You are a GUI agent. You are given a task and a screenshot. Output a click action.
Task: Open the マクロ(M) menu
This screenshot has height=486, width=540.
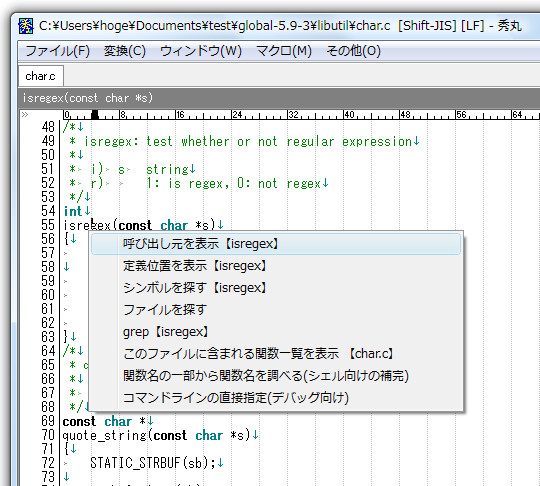pos(284,51)
